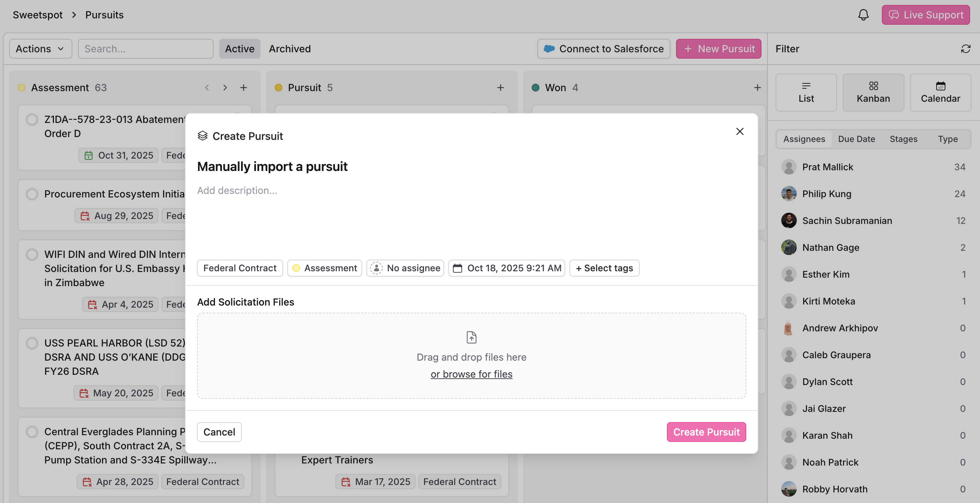The image size is (980, 503).
Task: Click the notification bell icon
Action: [x=863, y=15]
